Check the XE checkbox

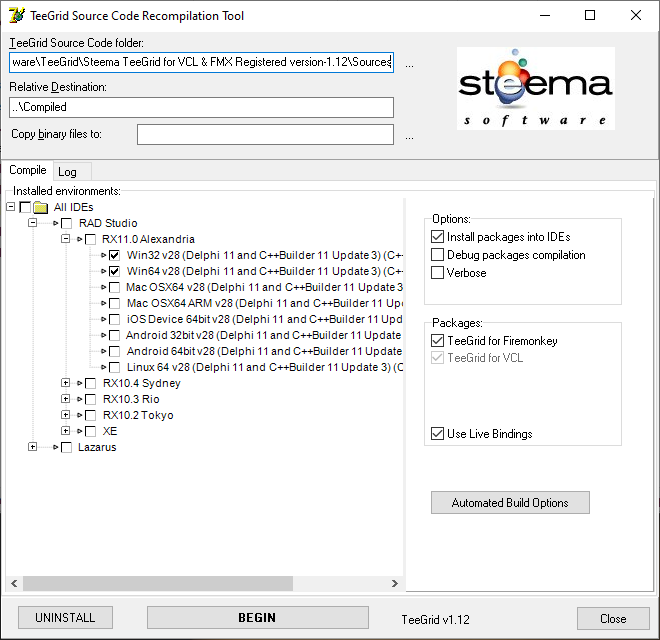[x=90, y=431]
